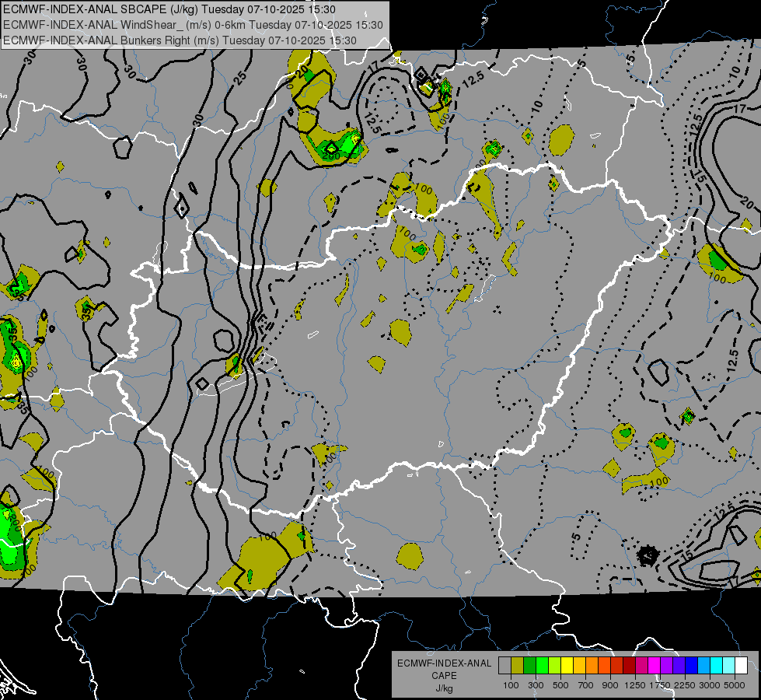Click the J/kg unit label in legend
The height and width of the screenshot is (700, 761).
(x=444, y=688)
